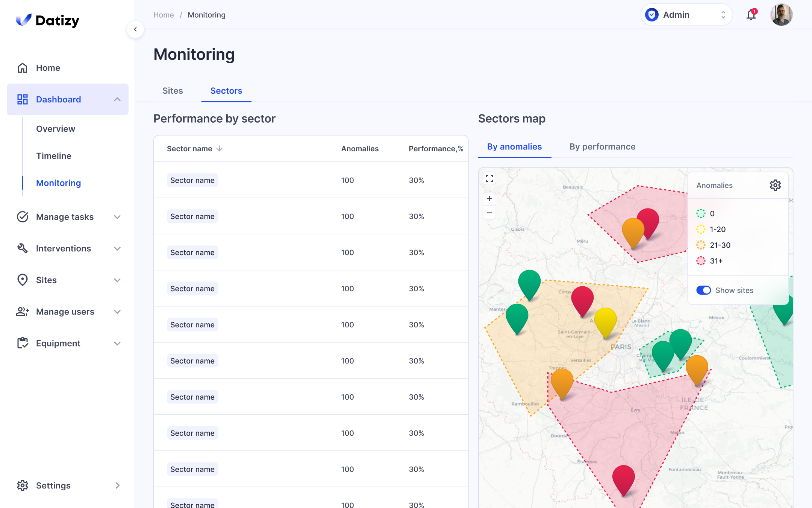Collapse the sidebar with arrow button
Image resolution: width=812 pixels, height=508 pixels.
click(135, 29)
